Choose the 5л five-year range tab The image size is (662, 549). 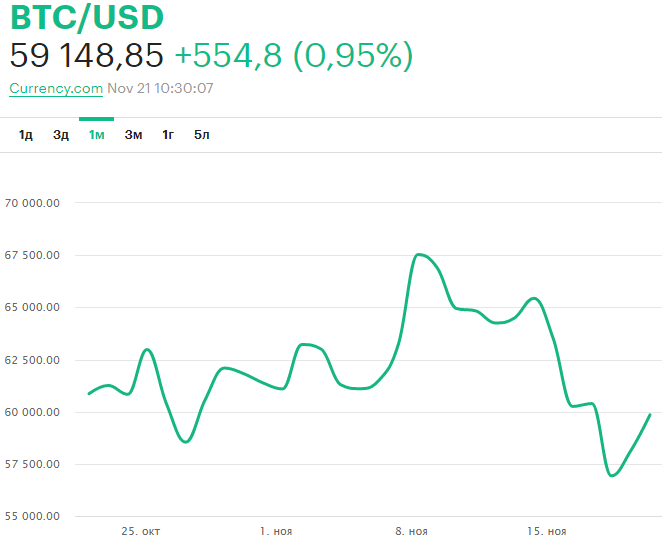(202, 135)
